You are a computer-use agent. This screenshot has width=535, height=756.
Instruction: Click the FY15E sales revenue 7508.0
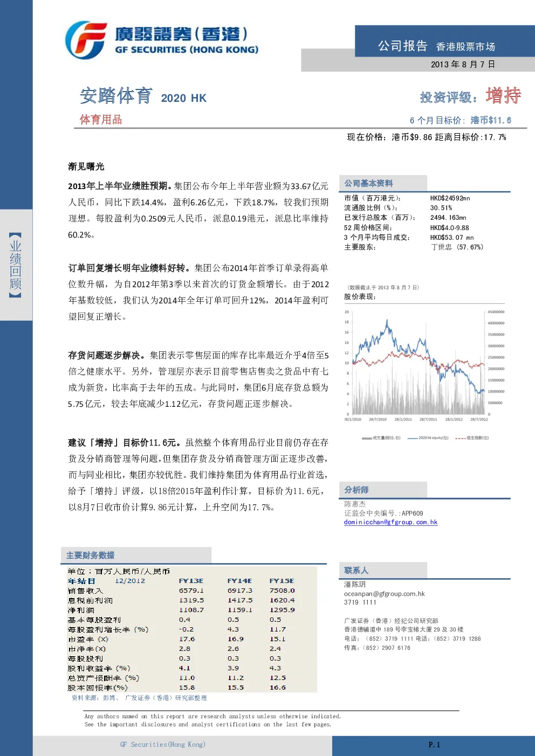tap(283, 591)
